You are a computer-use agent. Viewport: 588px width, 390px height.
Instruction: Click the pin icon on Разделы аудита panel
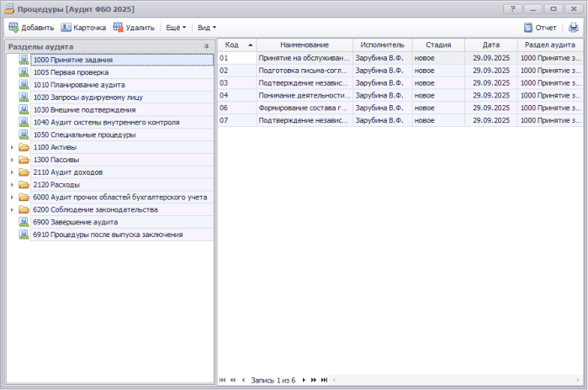pos(206,47)
